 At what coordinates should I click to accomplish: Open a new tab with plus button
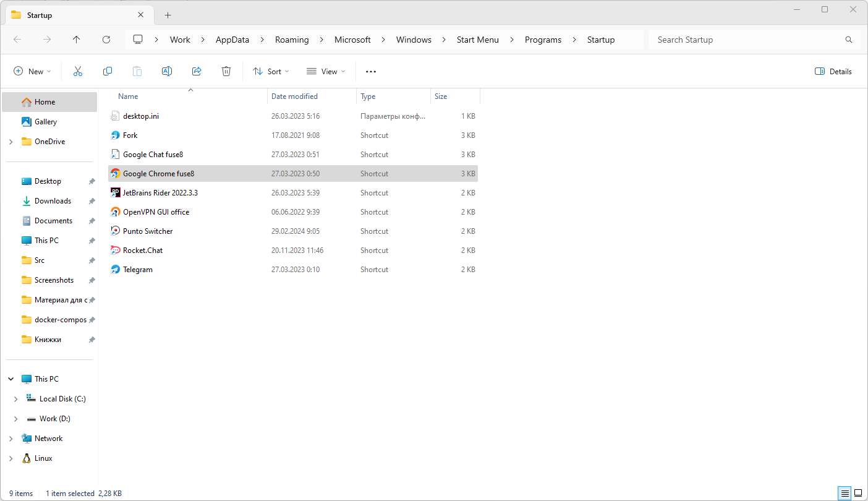click(168, 15)
